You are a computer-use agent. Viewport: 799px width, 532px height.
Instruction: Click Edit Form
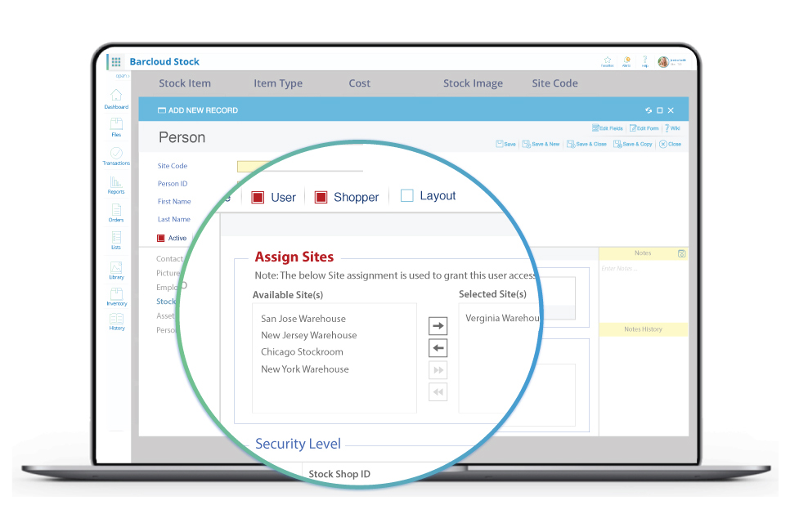click(644, 128)
